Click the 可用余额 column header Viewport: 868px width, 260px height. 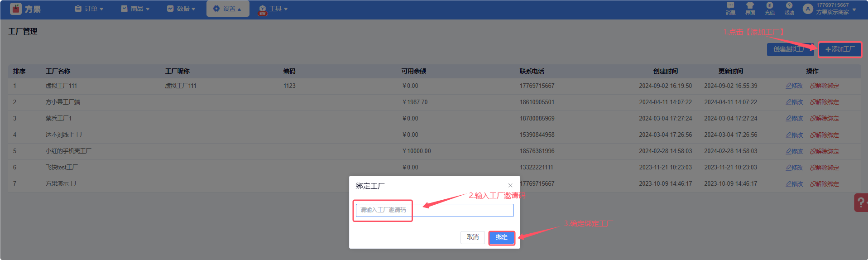pos(414,71)
